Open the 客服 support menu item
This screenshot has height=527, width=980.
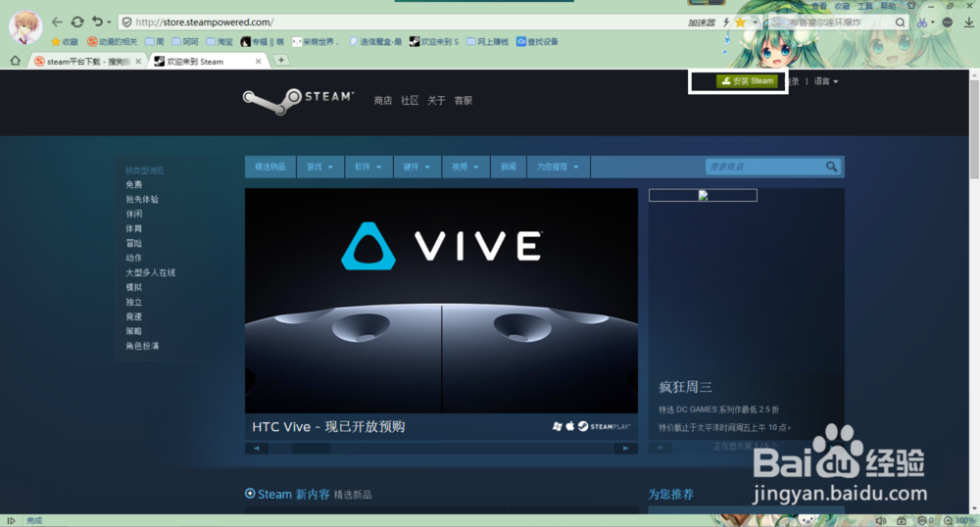(x=464, y=101)
